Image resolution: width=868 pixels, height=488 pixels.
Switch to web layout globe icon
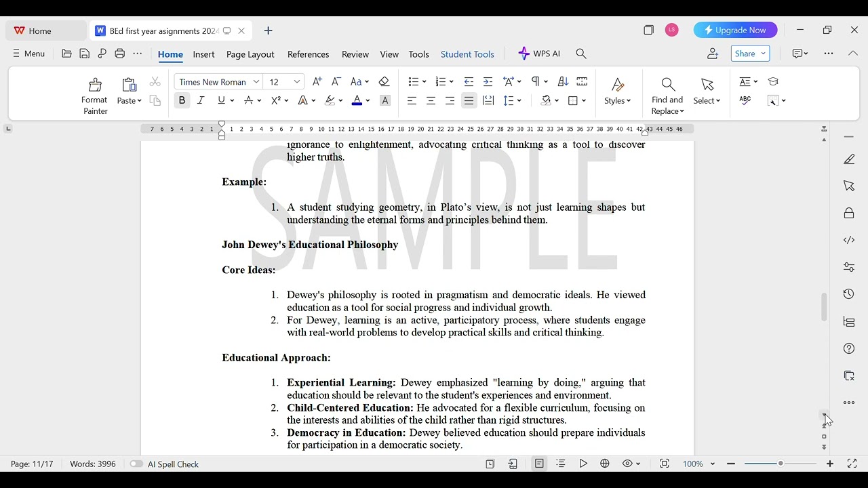pos(605,464)
